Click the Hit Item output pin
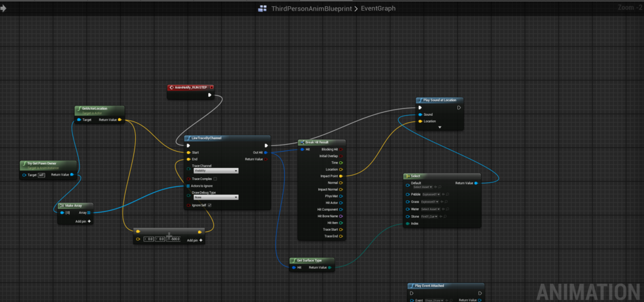 (x=341, y=223)
